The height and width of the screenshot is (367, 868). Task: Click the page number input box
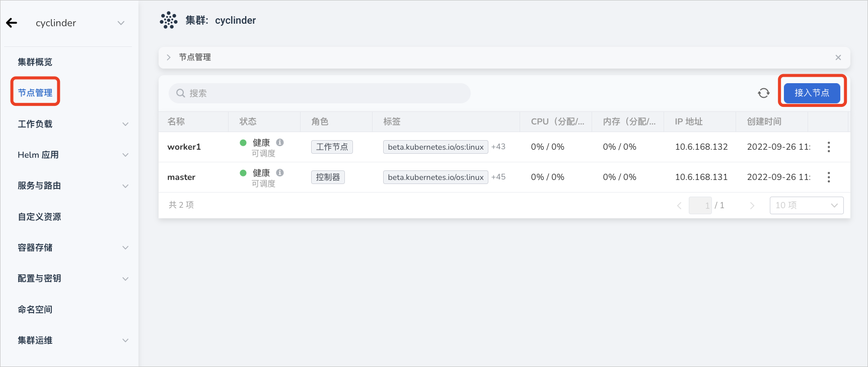pos(700,205)
